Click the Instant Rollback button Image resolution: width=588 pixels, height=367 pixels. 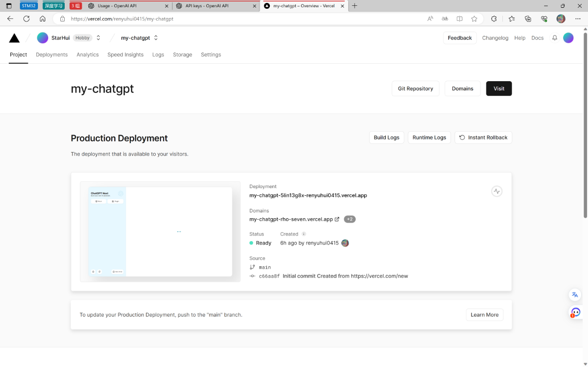[x=483, y=138]
